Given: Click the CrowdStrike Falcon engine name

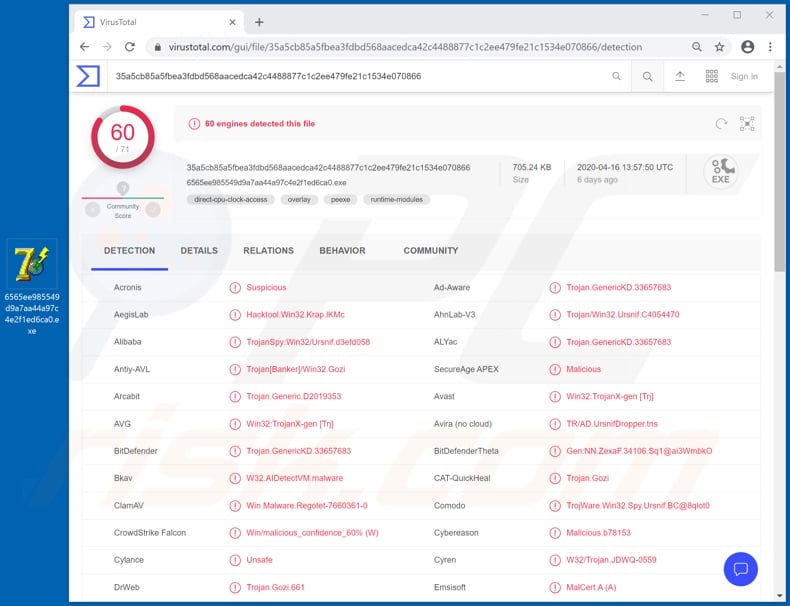Looking at the screenshot, I should [x=150, y=533].
